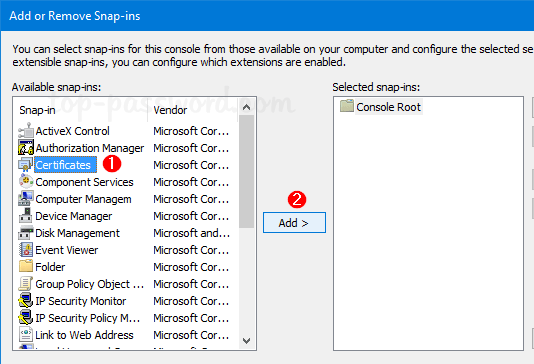This screenshot has height=364, width=534.
Task: Select the Event Viewer icon
Action: coord(26,250)
